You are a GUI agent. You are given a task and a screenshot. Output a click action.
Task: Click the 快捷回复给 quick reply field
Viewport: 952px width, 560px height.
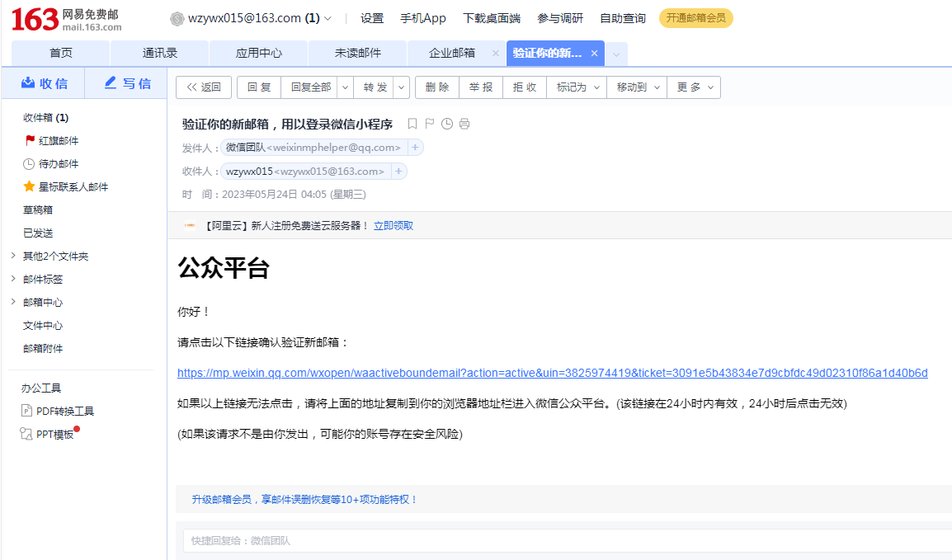(x=567, y=540)
